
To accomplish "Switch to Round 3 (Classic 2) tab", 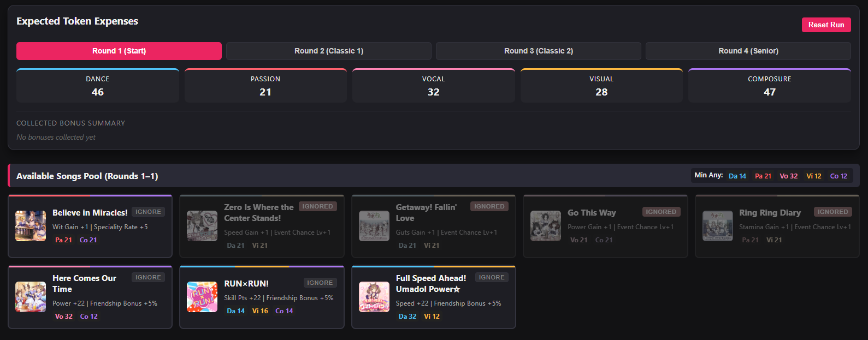I will [539, 51].
